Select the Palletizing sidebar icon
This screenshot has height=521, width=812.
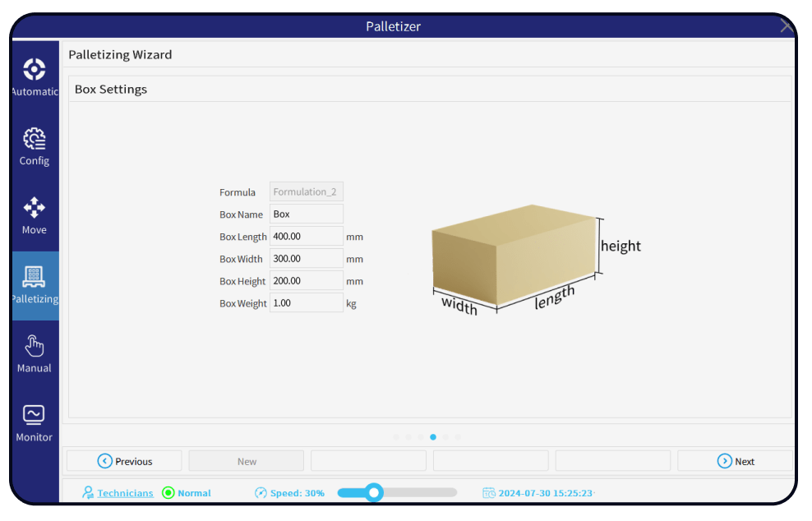(x=35, y=277)
